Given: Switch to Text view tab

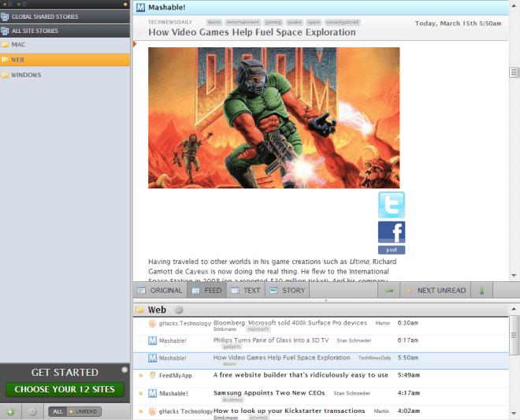Looking at the screenshot, I should pyautogui.click(x=246, y=291).
